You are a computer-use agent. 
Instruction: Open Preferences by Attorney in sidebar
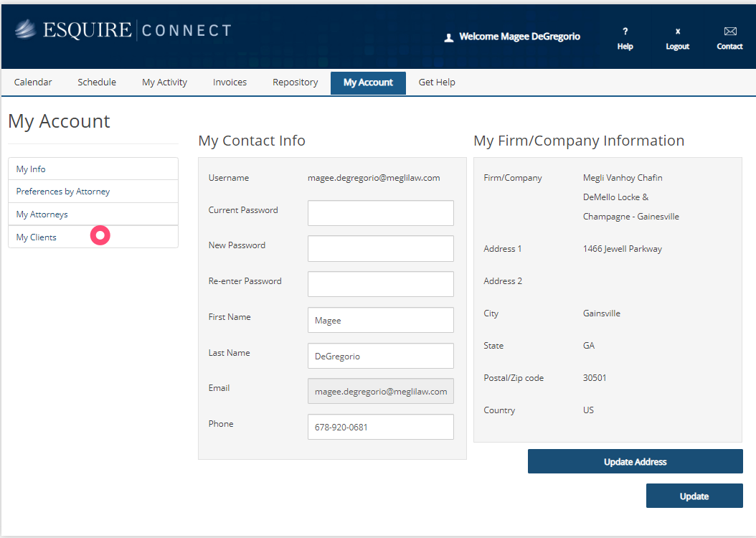(x=63, y=192)
